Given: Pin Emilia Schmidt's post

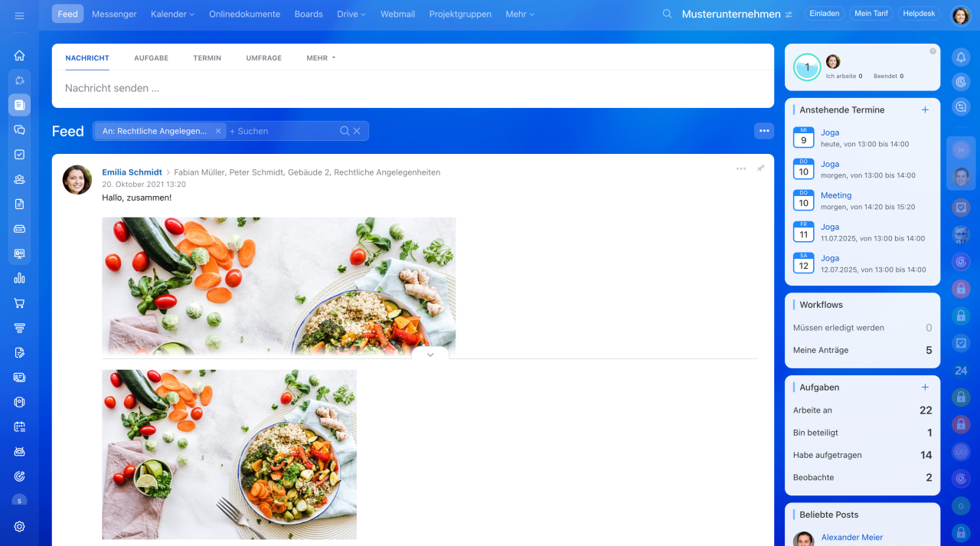Looking at the screenshot, I should pos(760,168).
